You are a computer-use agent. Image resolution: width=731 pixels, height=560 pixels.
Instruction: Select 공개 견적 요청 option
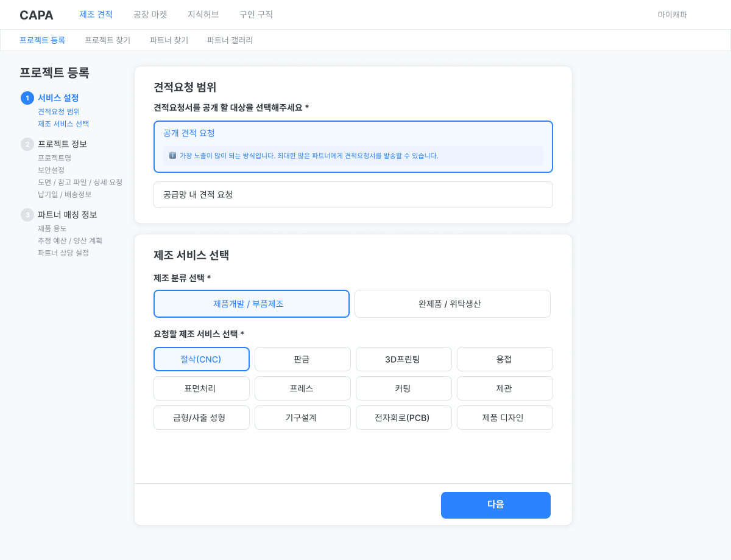pyautogui.click(x=353, y=133)
